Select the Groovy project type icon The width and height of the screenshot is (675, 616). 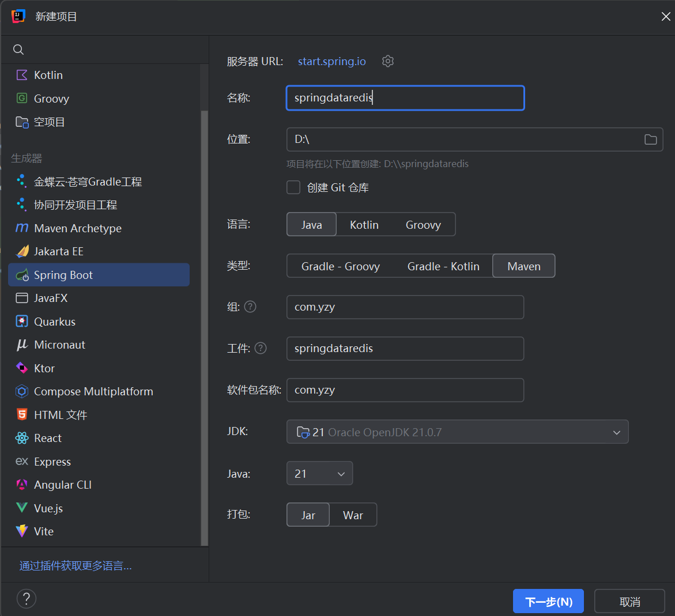pos(22,98)
